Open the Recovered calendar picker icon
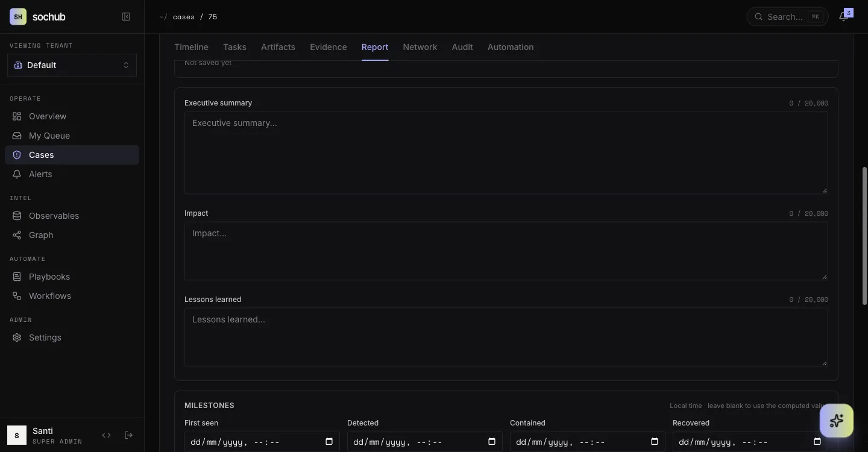The height and width of the screenshot is (452, 868). [x=817, y=442]
